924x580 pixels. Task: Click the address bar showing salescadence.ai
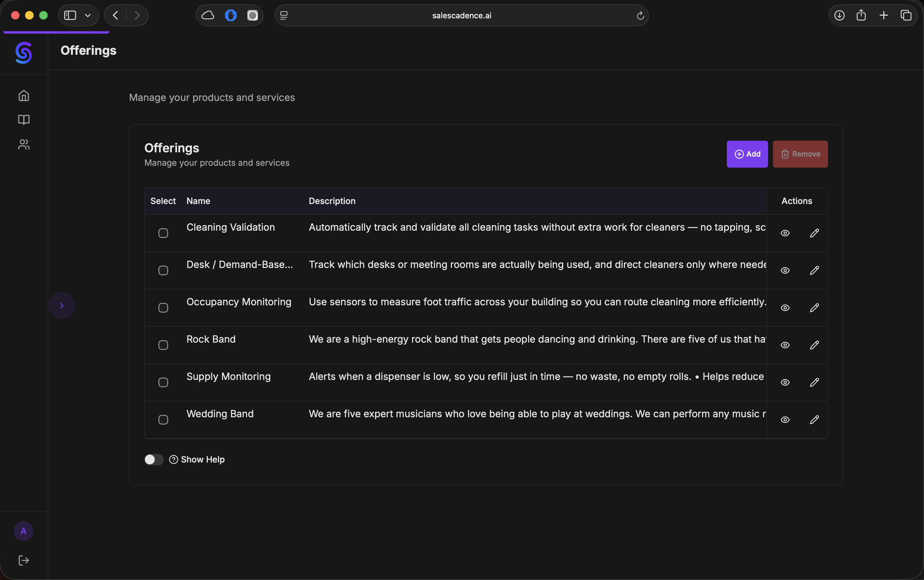461,15
